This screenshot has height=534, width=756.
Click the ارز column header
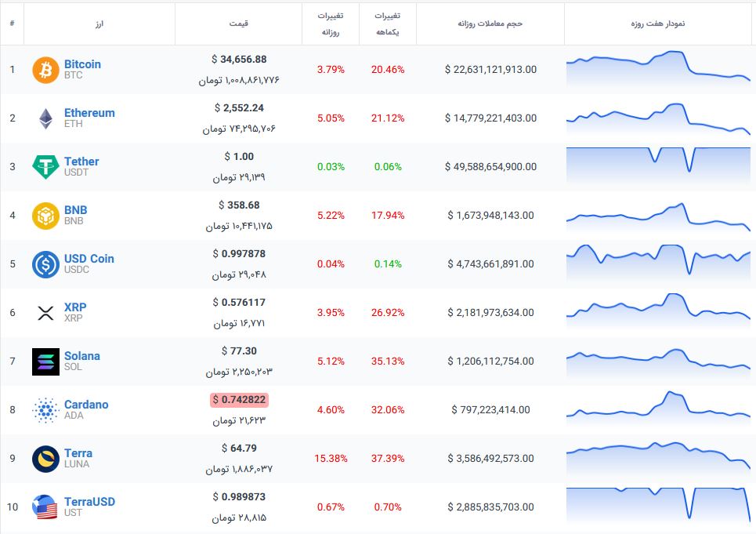(x=99, y=24)
